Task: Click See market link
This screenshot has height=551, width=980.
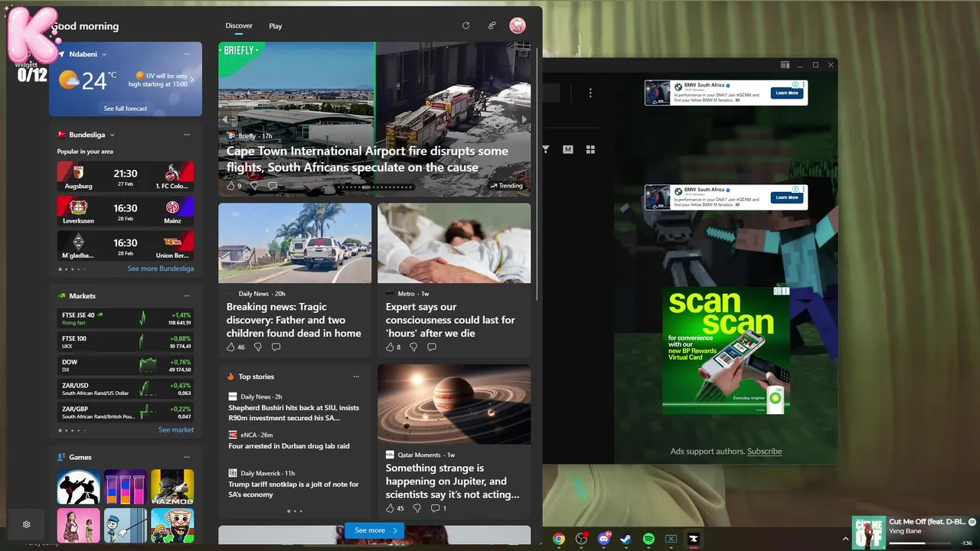Action: click(x=176, y=430)
